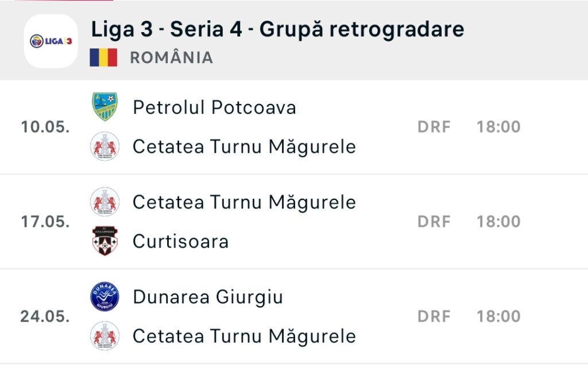Select Cetatea Turnu Măgurele in the 10.05 fixture

(x=244, y=146)
